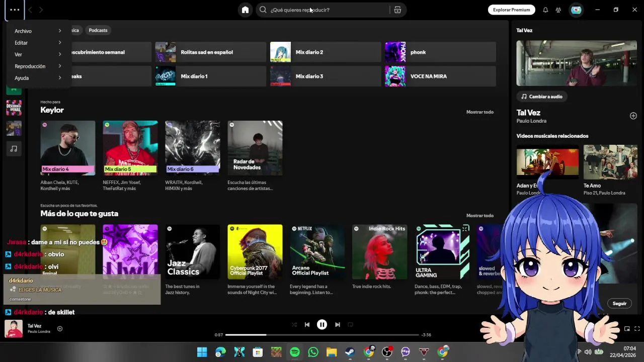Open Cyberpunk 2077 Official Playlist card
Viewport: 644px width, 362px height.
click(x=255, y=260)
